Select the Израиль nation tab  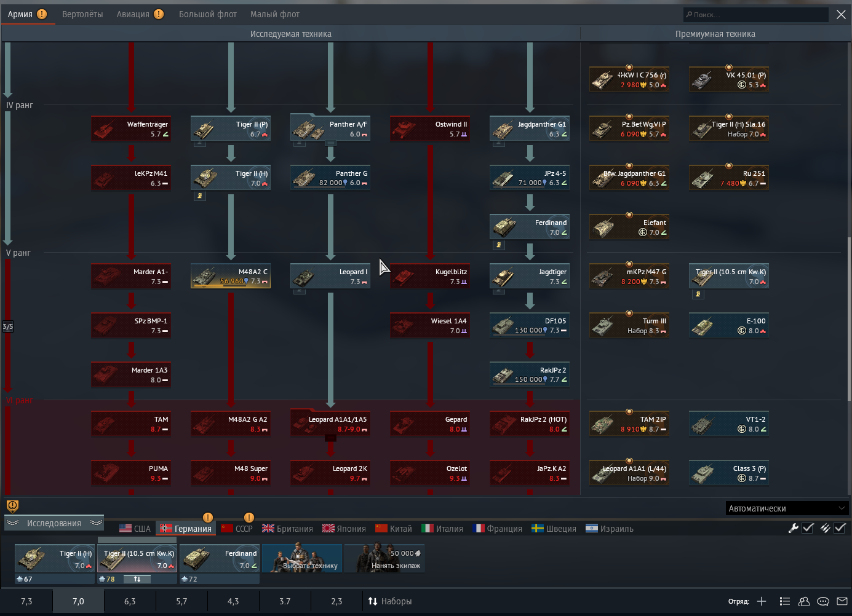click(609, 528)
